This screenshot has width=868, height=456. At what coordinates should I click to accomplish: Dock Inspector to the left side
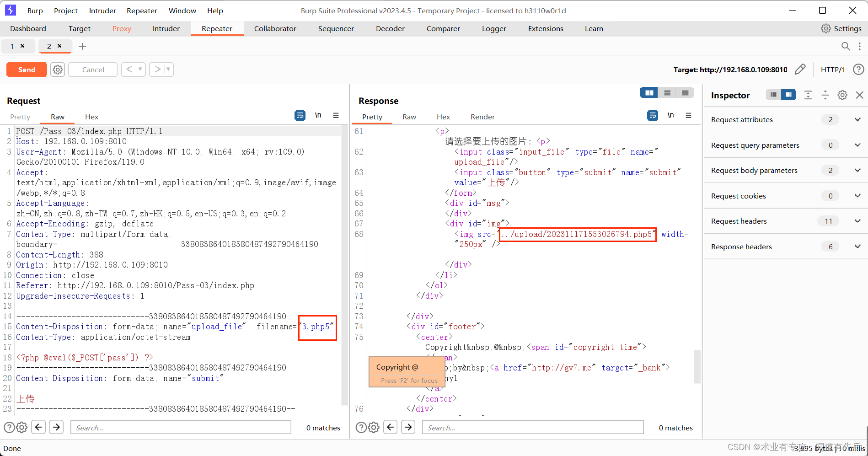(773, 95)
